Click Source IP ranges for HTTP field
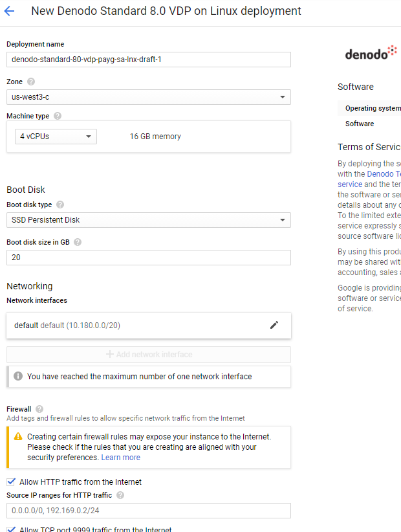The width and height of the screenshot is (401, 532). [x=149, y=511]
